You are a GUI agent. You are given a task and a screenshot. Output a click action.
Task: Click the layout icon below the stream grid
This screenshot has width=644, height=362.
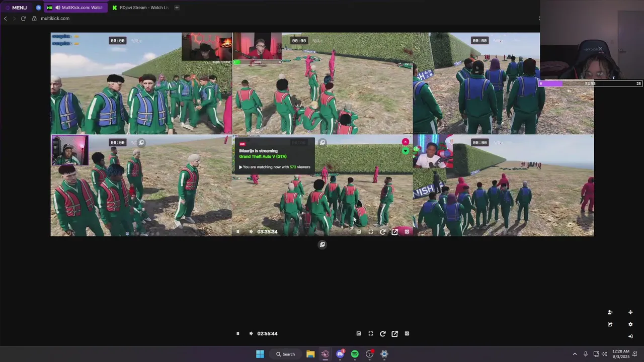323,245
